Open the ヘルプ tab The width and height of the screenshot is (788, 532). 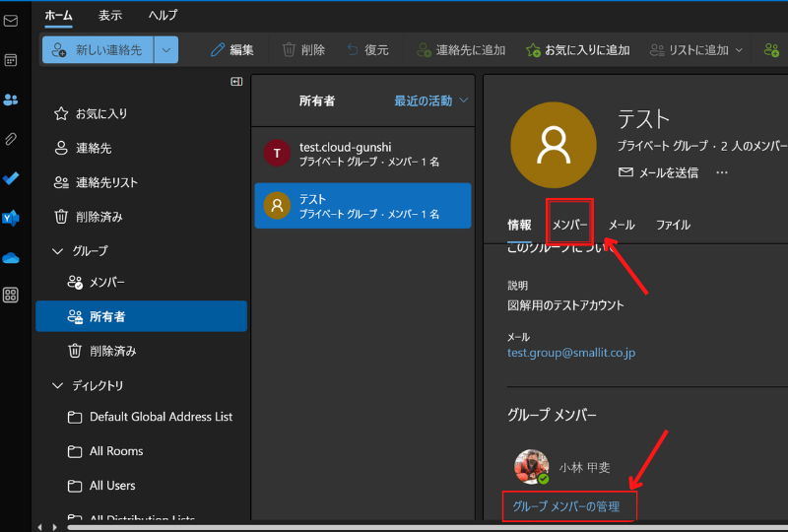(x=163, y=15)
